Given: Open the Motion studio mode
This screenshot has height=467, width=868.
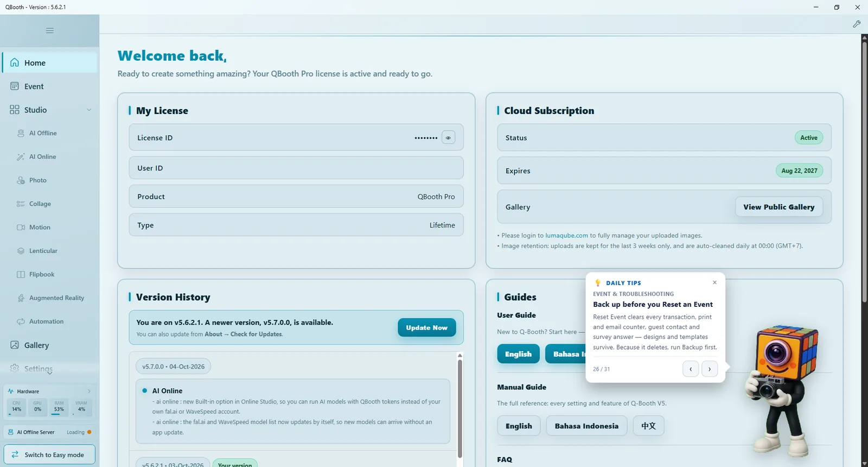Looking at the screenshot, I should click(49, 228).
